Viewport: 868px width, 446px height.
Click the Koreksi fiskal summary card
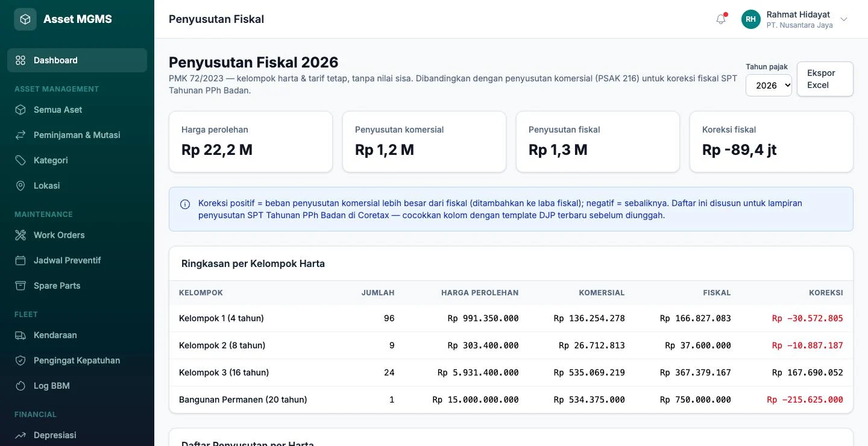(772, 142)
